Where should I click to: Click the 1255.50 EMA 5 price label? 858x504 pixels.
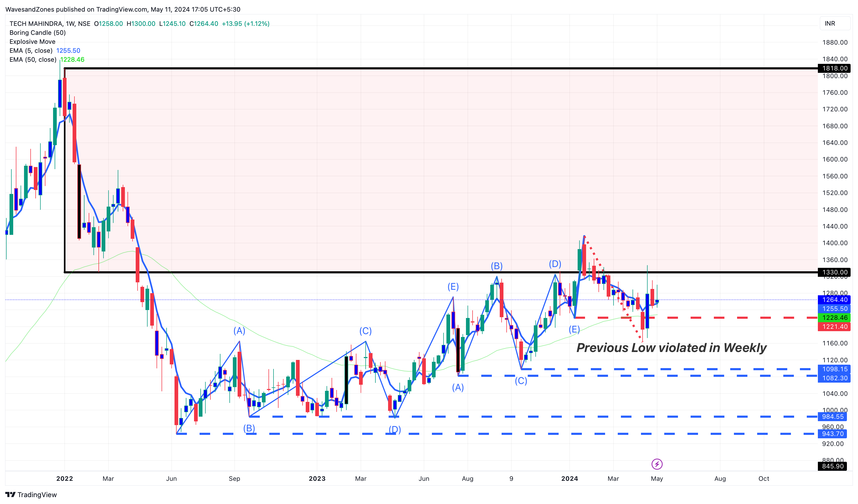pyautogui.click(x=834, y=309)
